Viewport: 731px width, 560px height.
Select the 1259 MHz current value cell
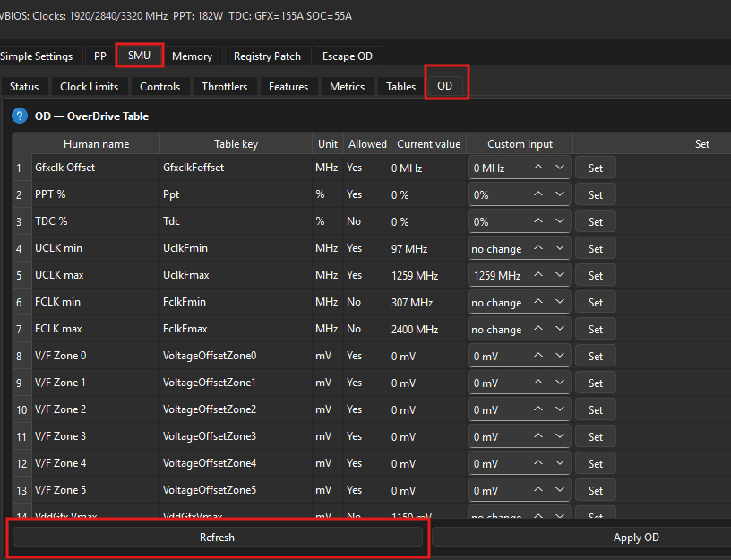click(428, 276)
